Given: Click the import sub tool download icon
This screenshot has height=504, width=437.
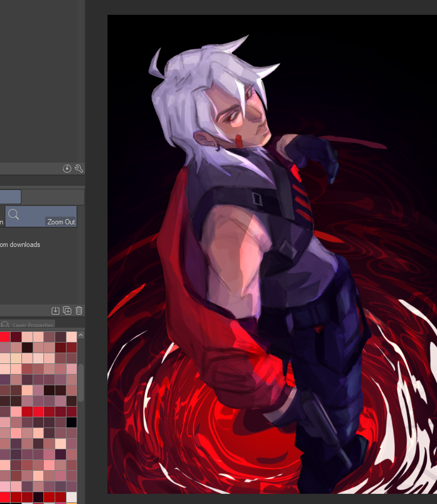Looking at the screenshot, I should (x=55, y=310).
